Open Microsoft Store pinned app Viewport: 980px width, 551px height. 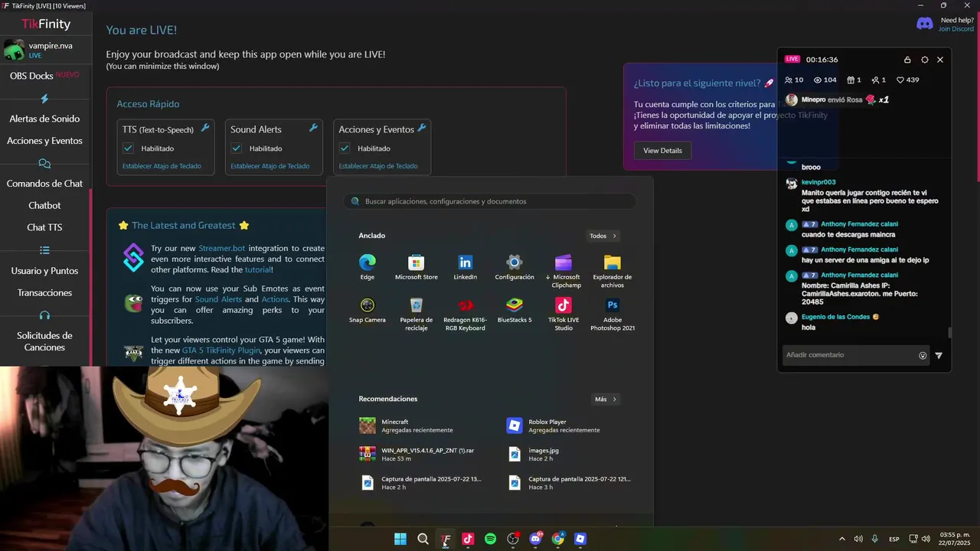point(416,267)
